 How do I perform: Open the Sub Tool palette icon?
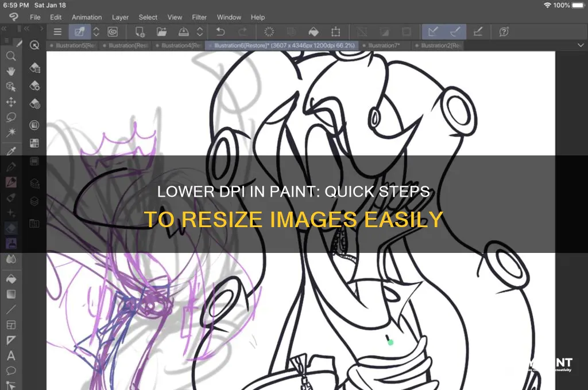point(34,68)
